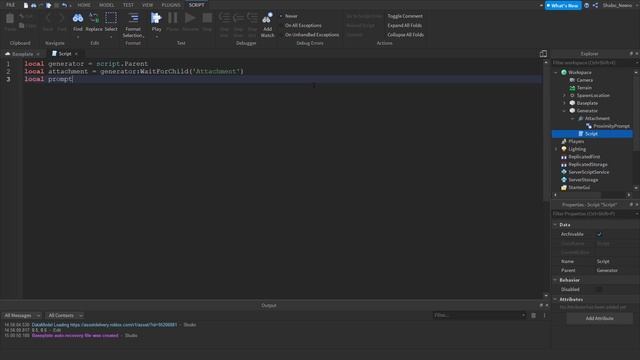Expand the Baseplate tree node
Screen dimensions: 640x360
(564, 103)
